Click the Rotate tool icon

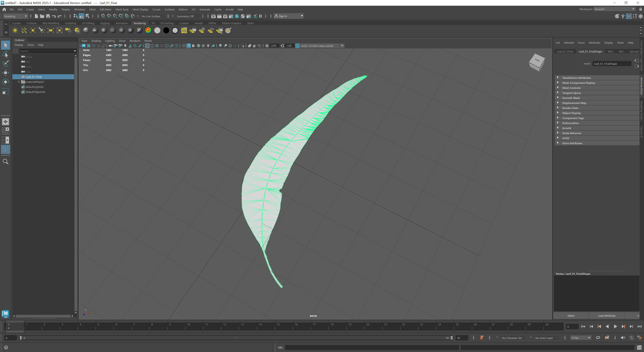tap(6, 82)
